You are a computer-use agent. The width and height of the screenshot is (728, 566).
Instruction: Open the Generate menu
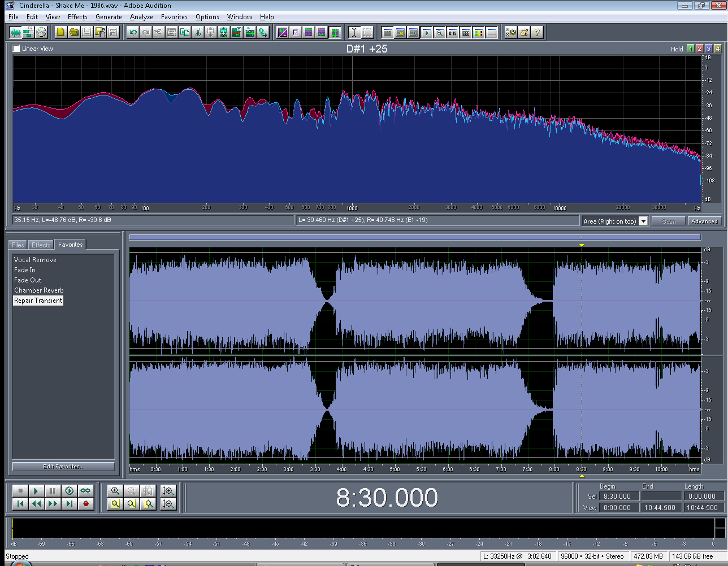coord(109,17)
